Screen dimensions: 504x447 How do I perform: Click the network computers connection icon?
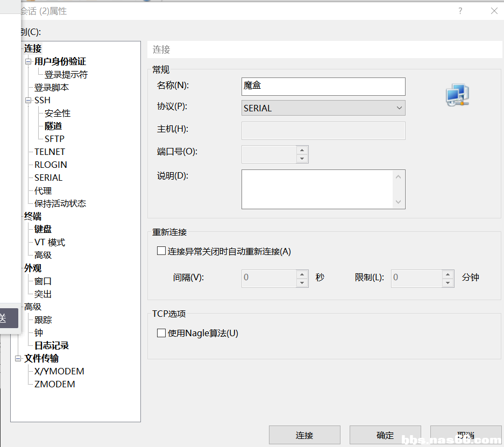click(457, 95)
